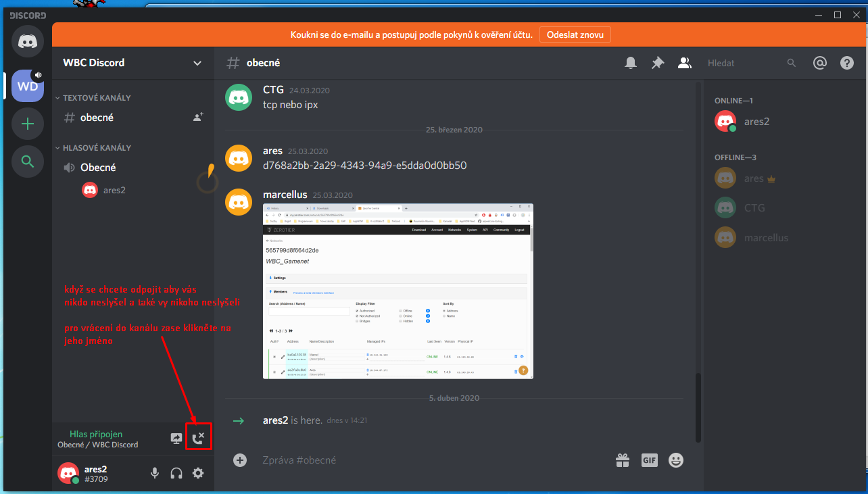Click CTG's avatar in the chat

(x=239, y=97)
